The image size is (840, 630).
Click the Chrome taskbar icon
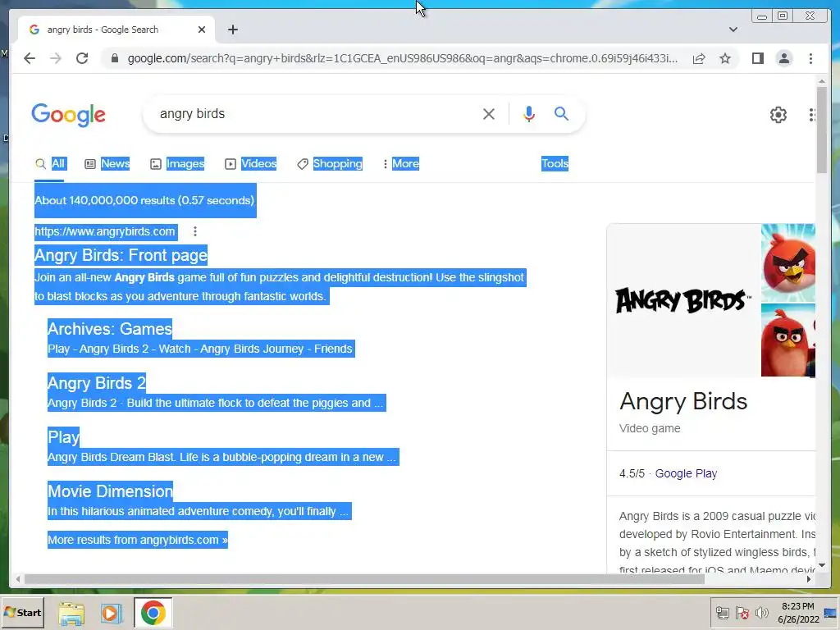(153, 613)
